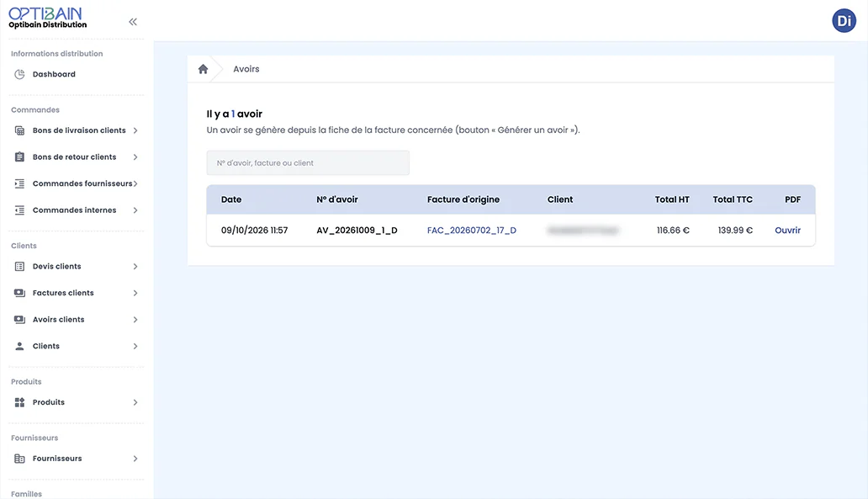Open Bons de livraison clients menu label
The height and width of the screenshot is (499, 868).
click(79, 130)
